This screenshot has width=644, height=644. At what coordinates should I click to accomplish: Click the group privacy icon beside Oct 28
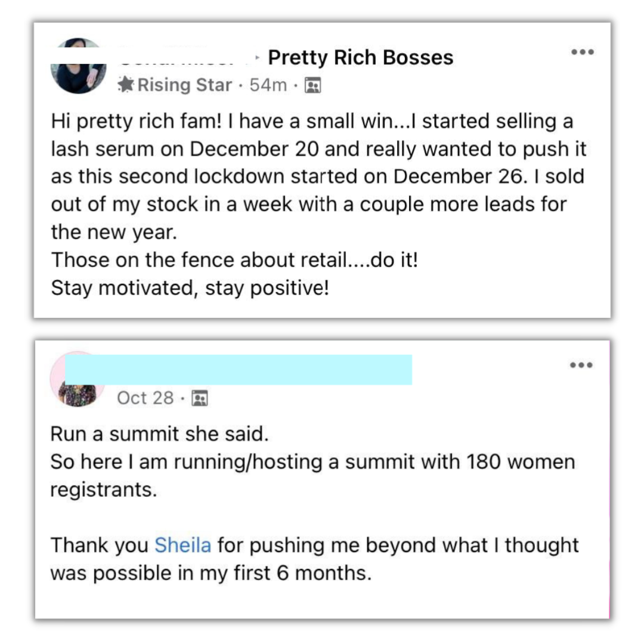point(200,398)
